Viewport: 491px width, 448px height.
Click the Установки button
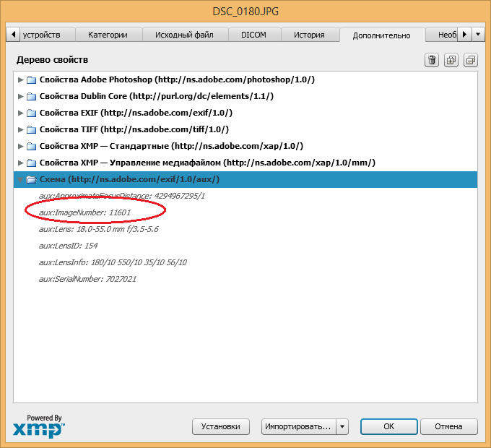tap(221, 427)
